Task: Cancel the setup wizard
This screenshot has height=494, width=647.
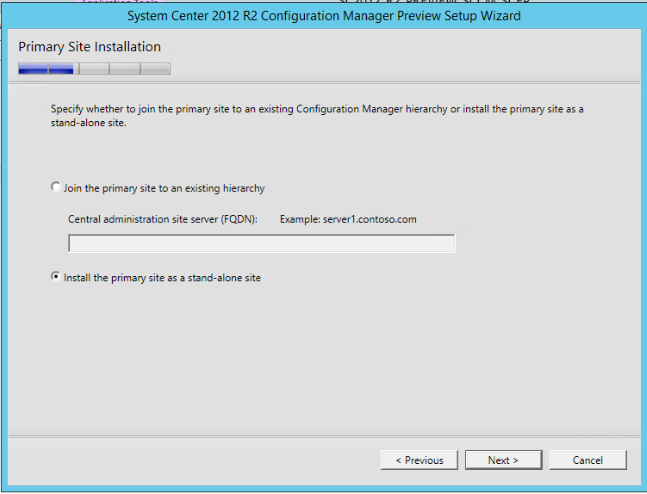Action: pos(587,460)
